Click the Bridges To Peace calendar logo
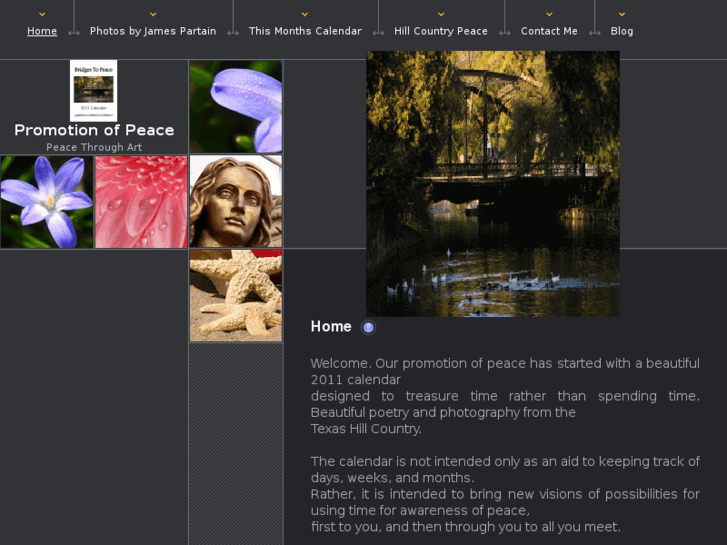This screenshot has height=545, width=727. click(x=94, y=90)
